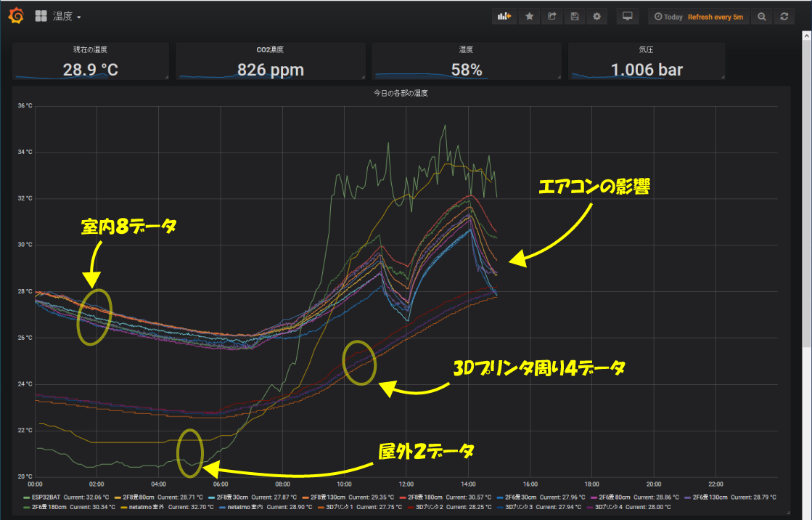Refresh the dashboard now
The width and height of the screenshot is (812, 520).
[x=784, y=17]
